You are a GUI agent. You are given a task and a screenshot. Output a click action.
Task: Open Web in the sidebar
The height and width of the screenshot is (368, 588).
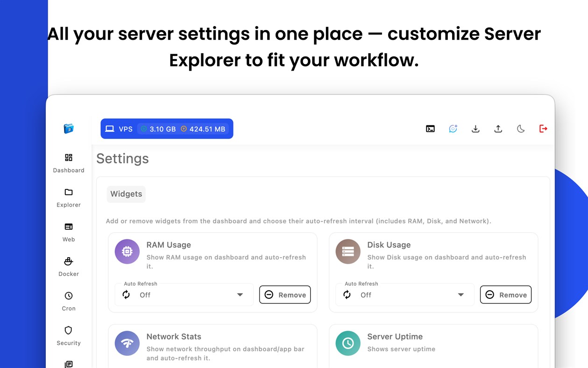(x=69, y=232)
